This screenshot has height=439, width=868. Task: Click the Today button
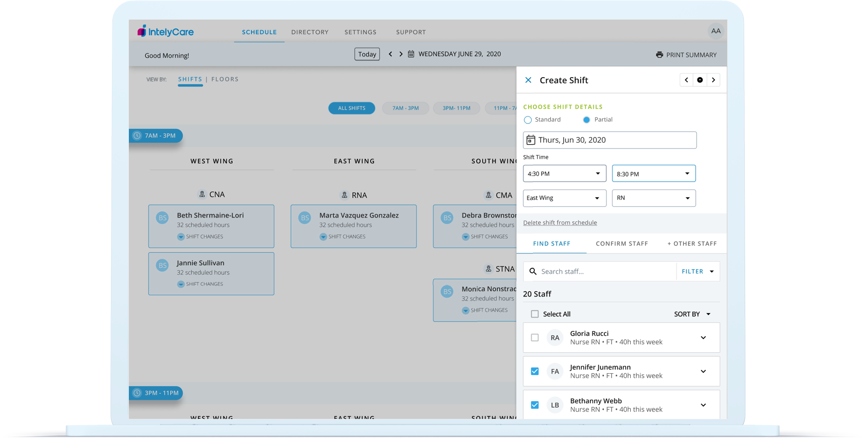367,54
